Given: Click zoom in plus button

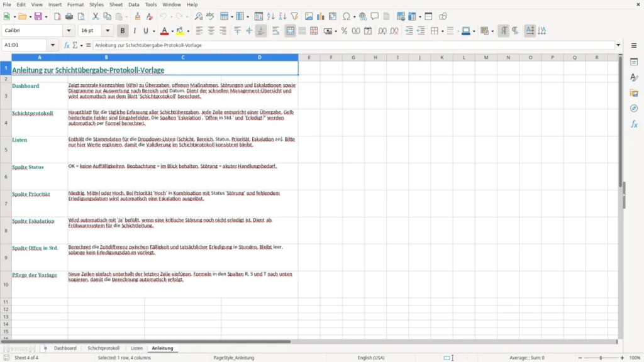Looking at the screenshot, I should coord(622,358).
